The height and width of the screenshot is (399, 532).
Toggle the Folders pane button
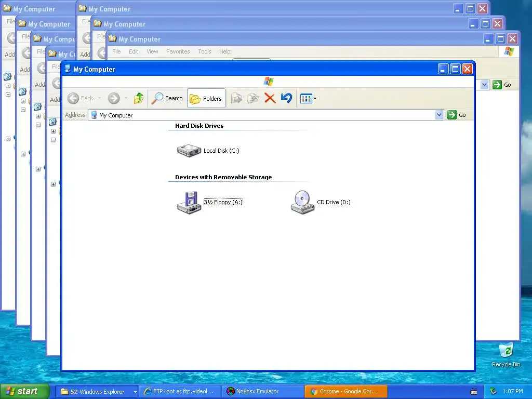pyautogui.click(x=206, y=98)
